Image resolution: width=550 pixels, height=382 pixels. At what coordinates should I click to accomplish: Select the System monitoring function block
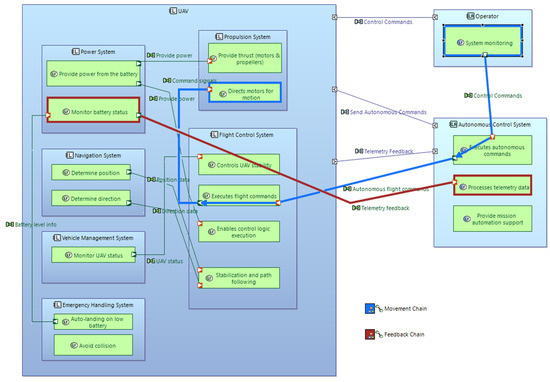click(x=483, y=41)
